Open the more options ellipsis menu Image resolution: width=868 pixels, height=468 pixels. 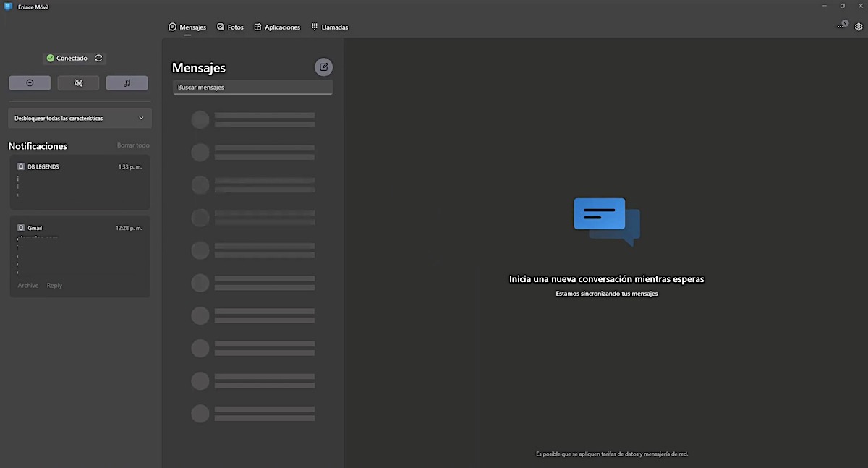[x=841, y=27]
